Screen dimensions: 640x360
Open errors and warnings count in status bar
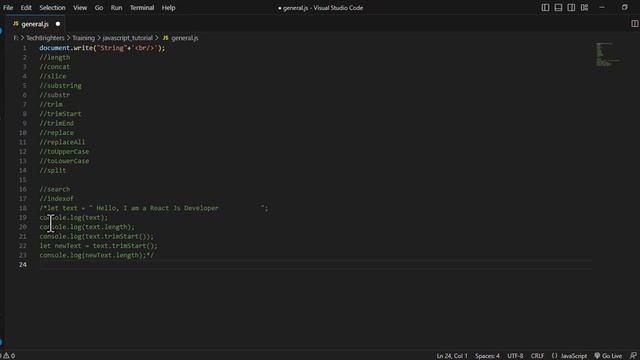(x=7, y=356)
